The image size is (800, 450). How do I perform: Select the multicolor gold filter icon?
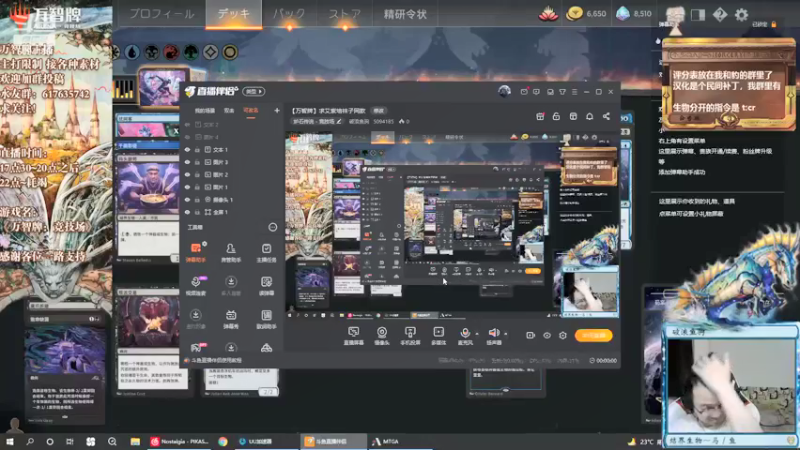click(230, 52)
